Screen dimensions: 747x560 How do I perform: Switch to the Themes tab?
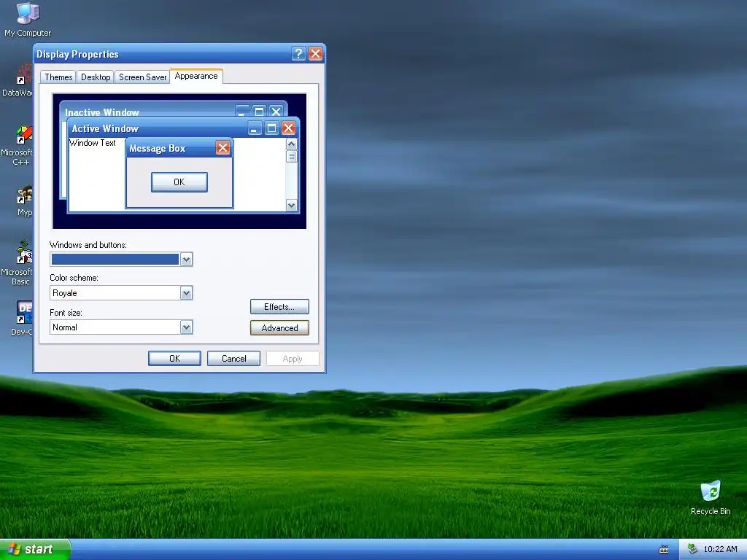click(x=58, y=77)
